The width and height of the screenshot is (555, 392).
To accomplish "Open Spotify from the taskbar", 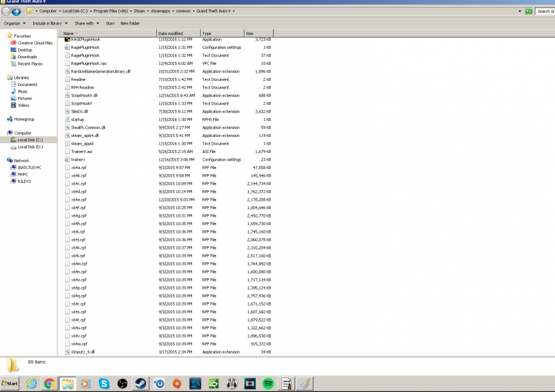I will 268,384.
